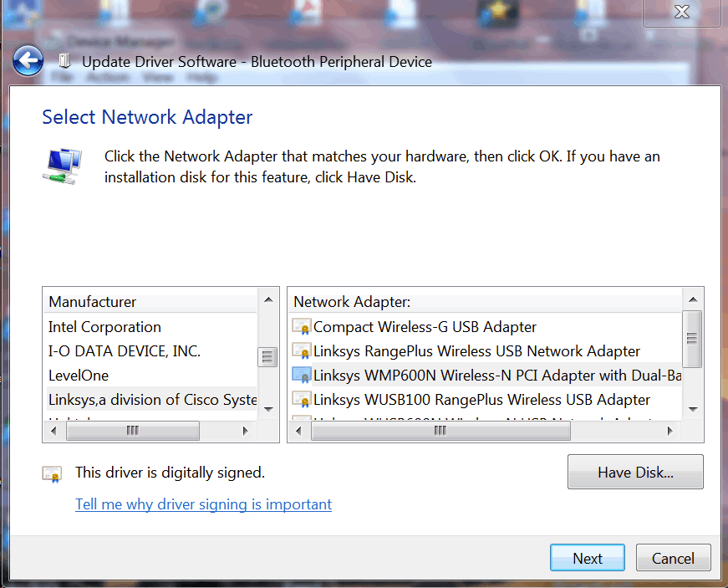The width and height of the screenshot is (728, 588).
Task: Open 'Tell me why driver signing is important'
Action: 203,504
